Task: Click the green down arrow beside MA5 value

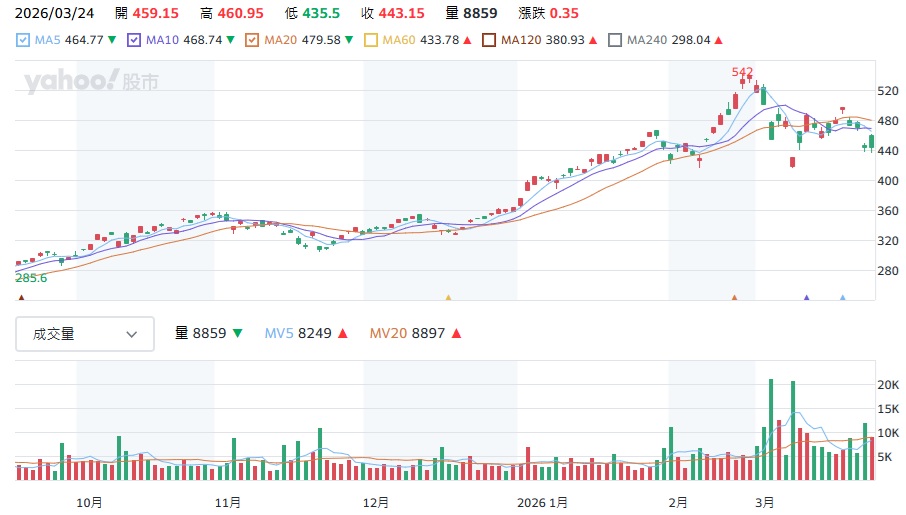Action: (111, 40)
